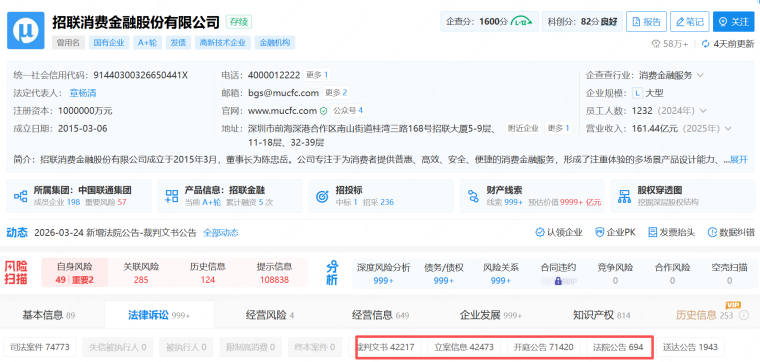The image size is (760, 362).
Task: Click 发票抬头 invoice header
Action: (x=672, y=233)
